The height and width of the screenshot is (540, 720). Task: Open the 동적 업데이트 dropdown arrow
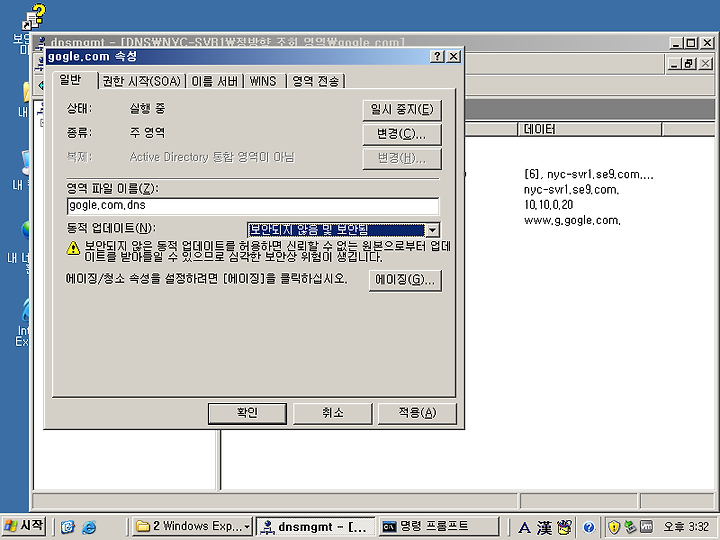pos(432,230)
